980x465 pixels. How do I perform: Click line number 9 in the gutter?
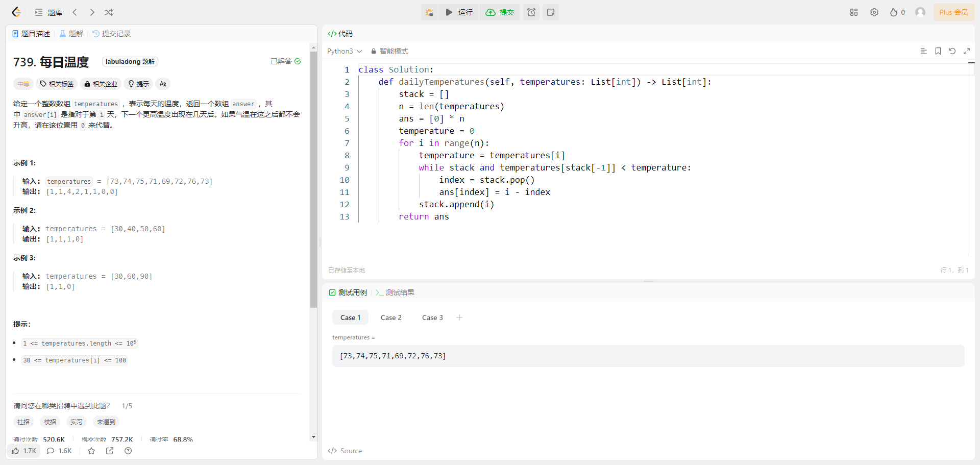[x=347, y=167]
